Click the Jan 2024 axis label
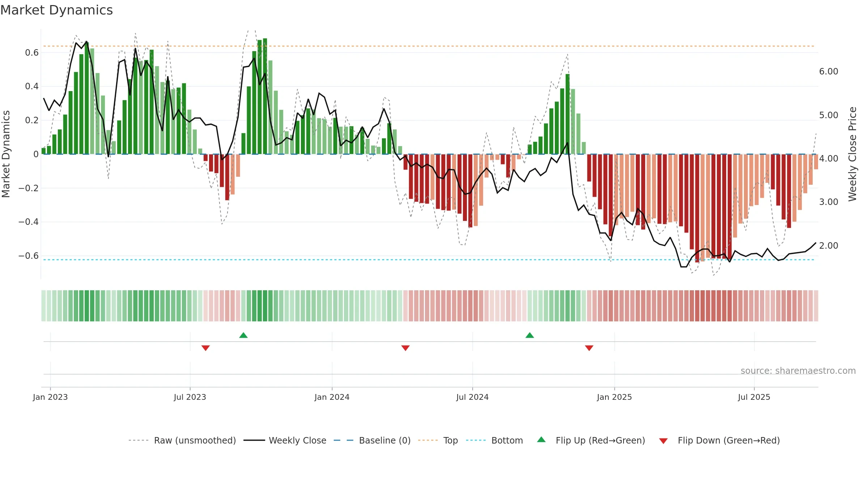This screenshot has width=868, height=488. click(332, 397)
